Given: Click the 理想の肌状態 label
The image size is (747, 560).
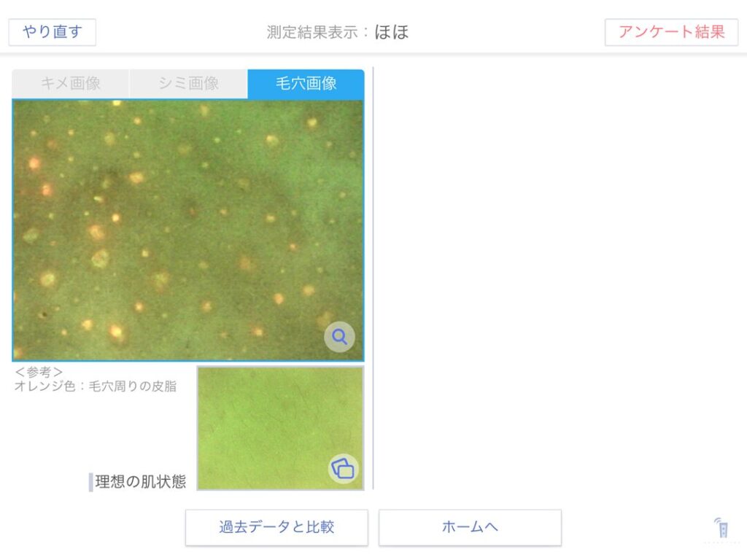Looking at the screenshot, I should pyautogui.click(x=141, y=481).
